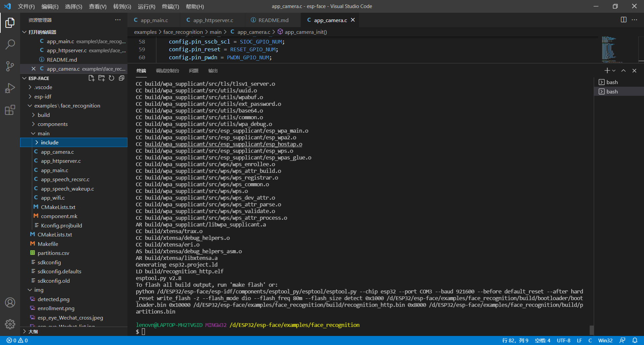The height and width of the screenshot is (345, 644).
Task: Open the Extensions view
Action: click(10, 110)
